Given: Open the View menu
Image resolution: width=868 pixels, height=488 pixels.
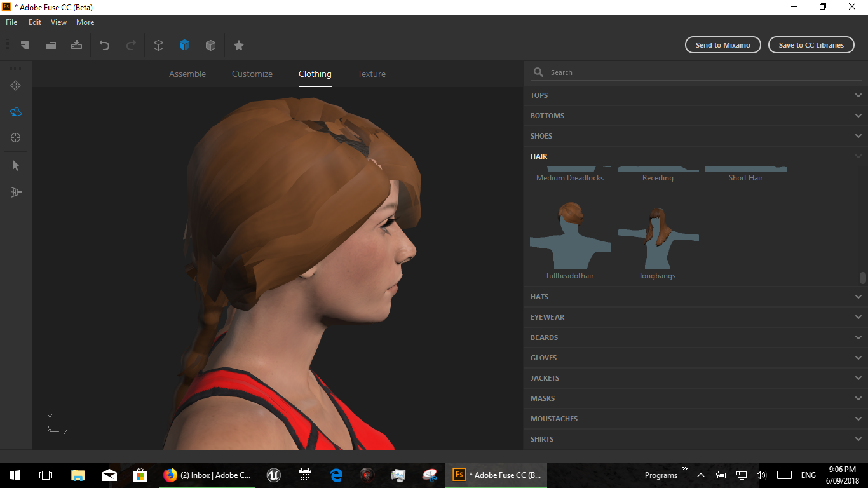Looking at the screenshot, I should [58, 22].
